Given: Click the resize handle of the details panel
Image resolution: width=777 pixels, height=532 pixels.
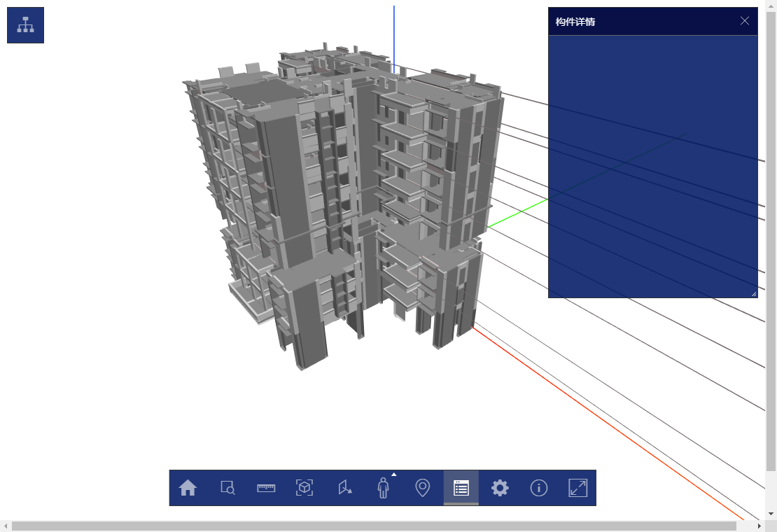Looking at the screenshot, I should pos(754,294).
